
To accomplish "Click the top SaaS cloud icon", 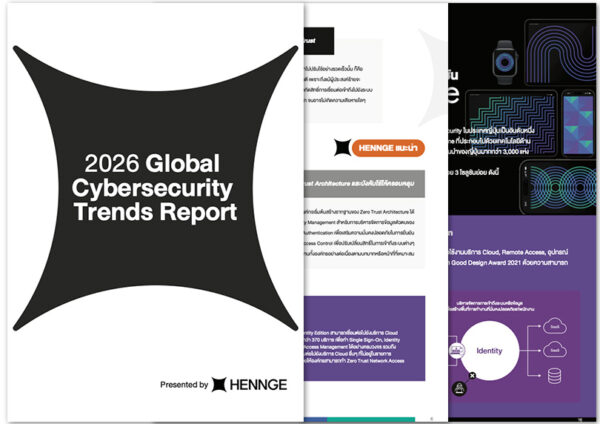I will [x=554, y=326].
